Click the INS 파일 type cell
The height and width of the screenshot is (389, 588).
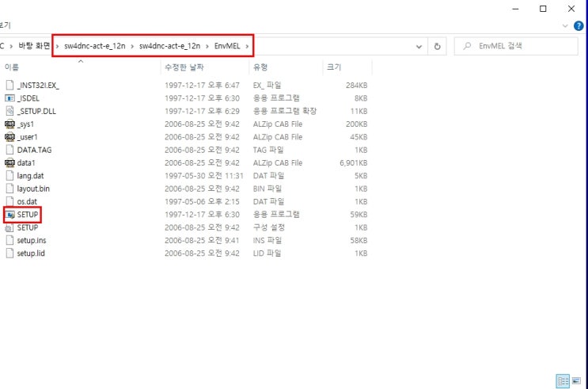click(267, 240)
